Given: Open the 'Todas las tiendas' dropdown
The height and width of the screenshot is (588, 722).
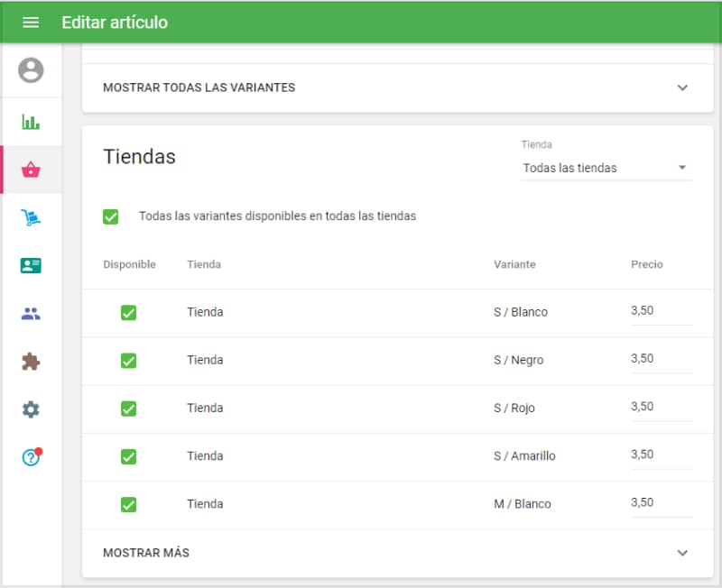Looking at the screenshot, I should coord(606,168).
